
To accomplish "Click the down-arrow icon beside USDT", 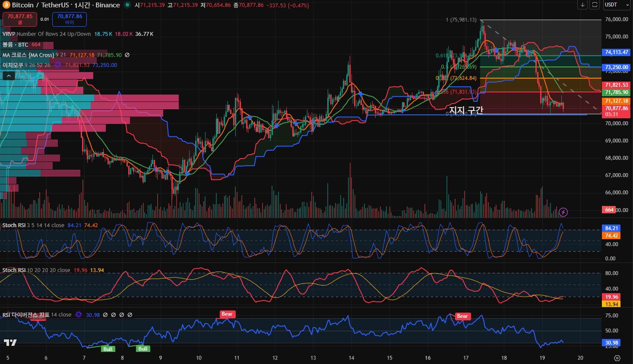I will pos(582,5).
